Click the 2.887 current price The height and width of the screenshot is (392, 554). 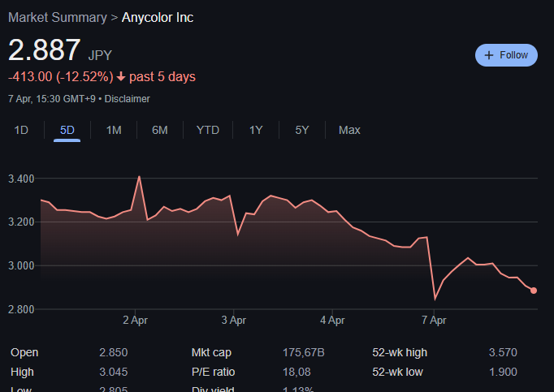(45, 50)
